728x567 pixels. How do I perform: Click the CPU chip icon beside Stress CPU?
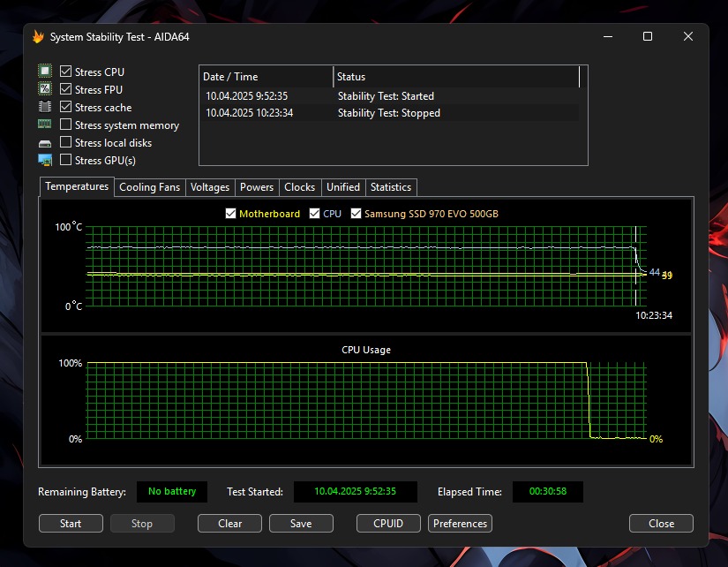click(45, 72)
